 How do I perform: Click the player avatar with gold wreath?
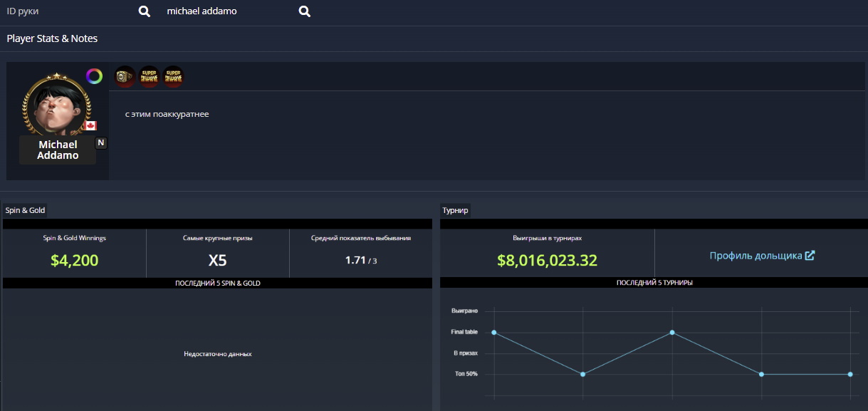click(x=58, y=105)
